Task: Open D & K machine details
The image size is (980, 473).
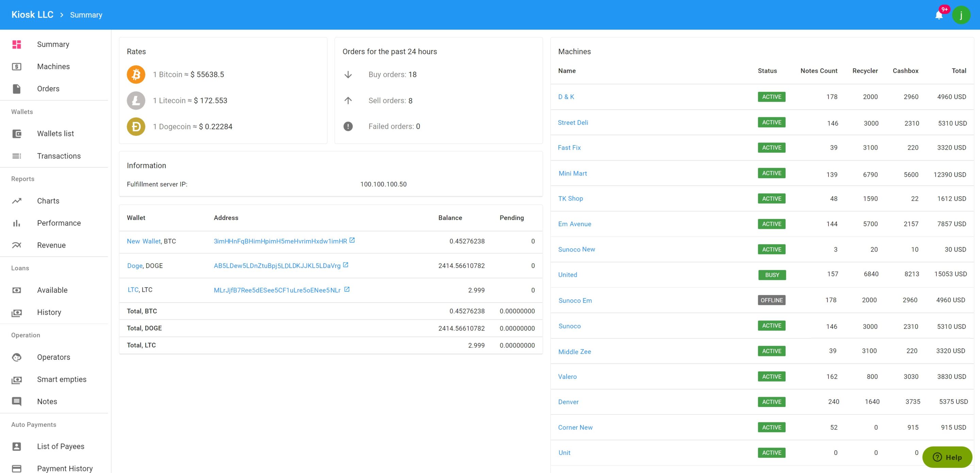Action: point(567,97)
